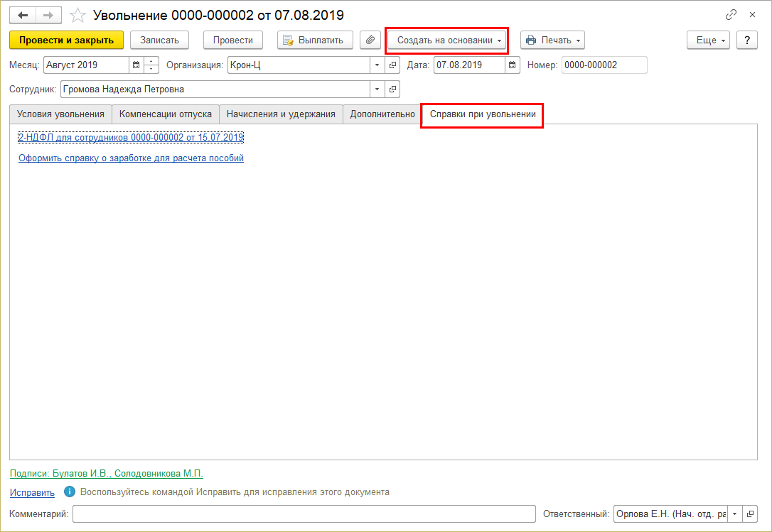Click the Сотрудник field Громова Надежда Петровна
Viewport: 772px width, 532px height.
point(215,89)
